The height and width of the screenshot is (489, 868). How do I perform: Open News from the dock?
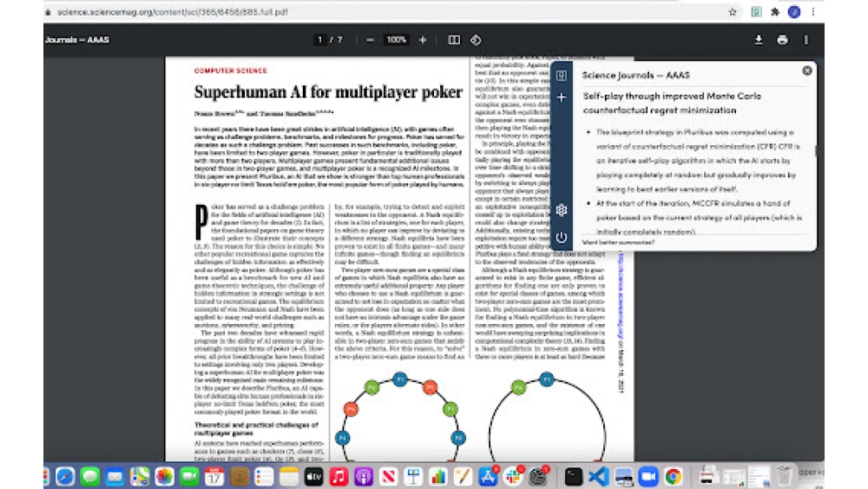(x=389, y=476)
